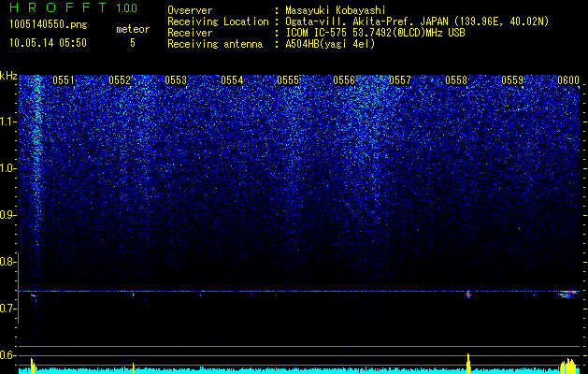Viewport: 588px width, 374px height.
Task: Click the meteor label
Action: [x=133, y=29]
